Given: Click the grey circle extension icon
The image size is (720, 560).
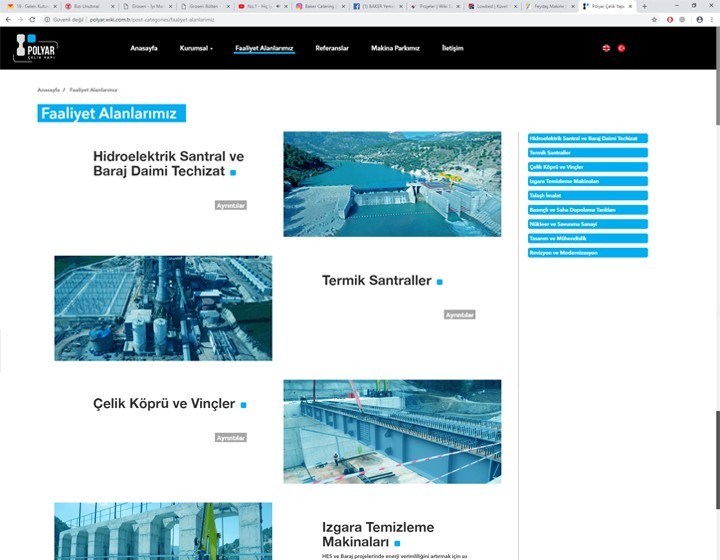Looking at the screenshot, I should (x=682, y=20).
